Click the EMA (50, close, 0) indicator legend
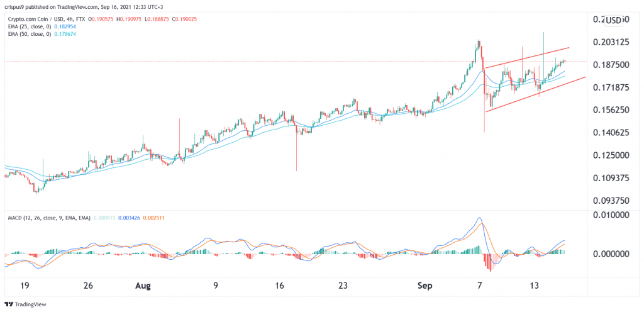The image size is (644, 312). [x=29, y=34]
